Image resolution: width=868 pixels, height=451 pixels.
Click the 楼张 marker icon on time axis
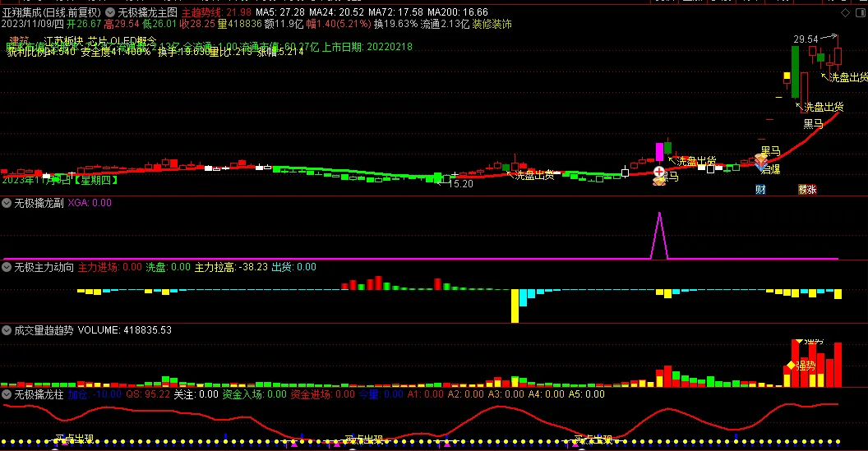(x=807, y=189)
